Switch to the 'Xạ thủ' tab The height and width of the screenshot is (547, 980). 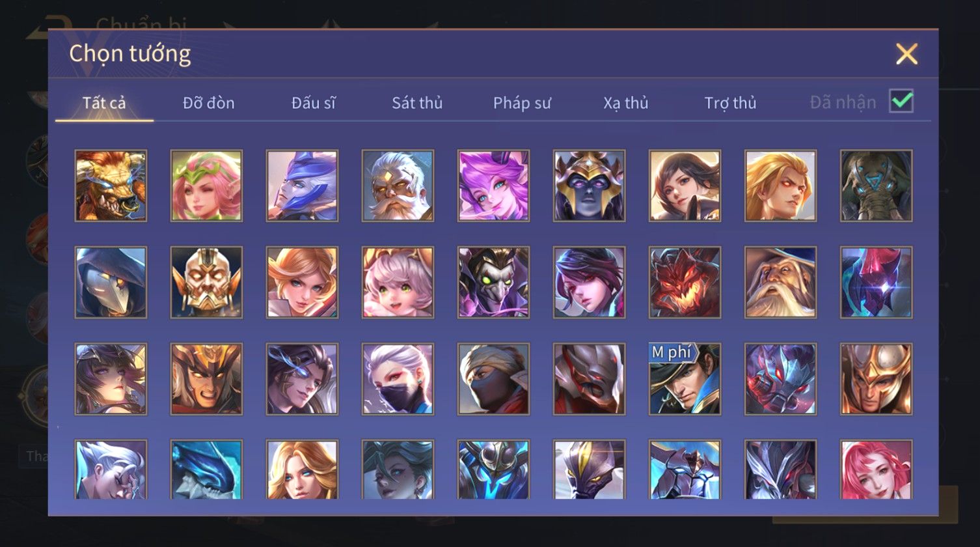(x=626, y=103)
